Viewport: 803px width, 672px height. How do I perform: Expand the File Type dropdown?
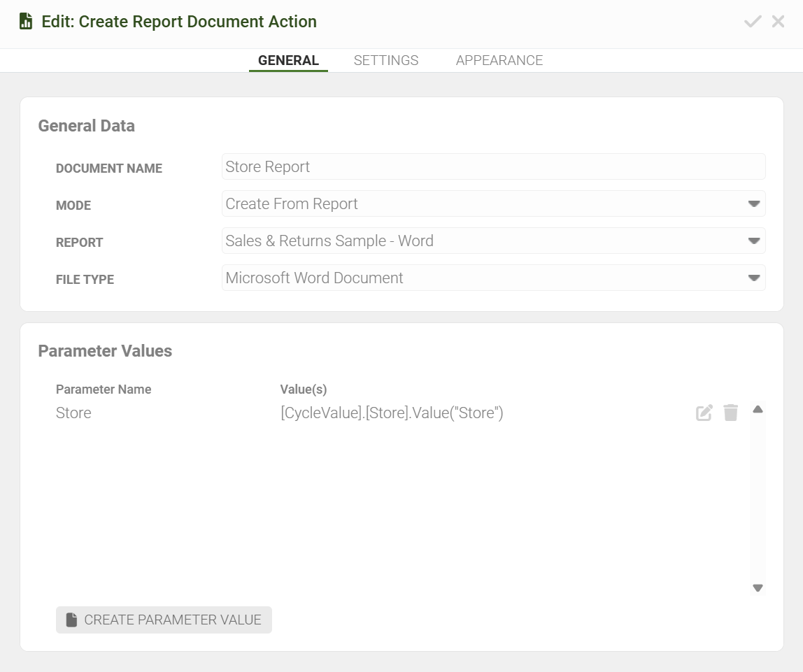[x=753, y=278]
